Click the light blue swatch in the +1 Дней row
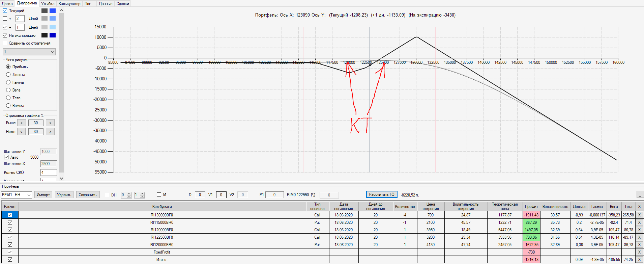This screenshot has width=644, height=264. [x=53, y=27]
